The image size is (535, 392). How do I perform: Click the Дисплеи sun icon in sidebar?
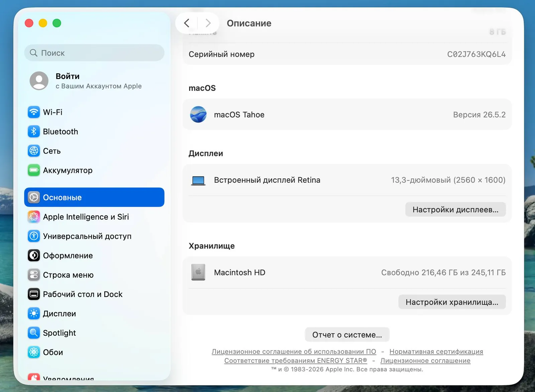[34, 314]
